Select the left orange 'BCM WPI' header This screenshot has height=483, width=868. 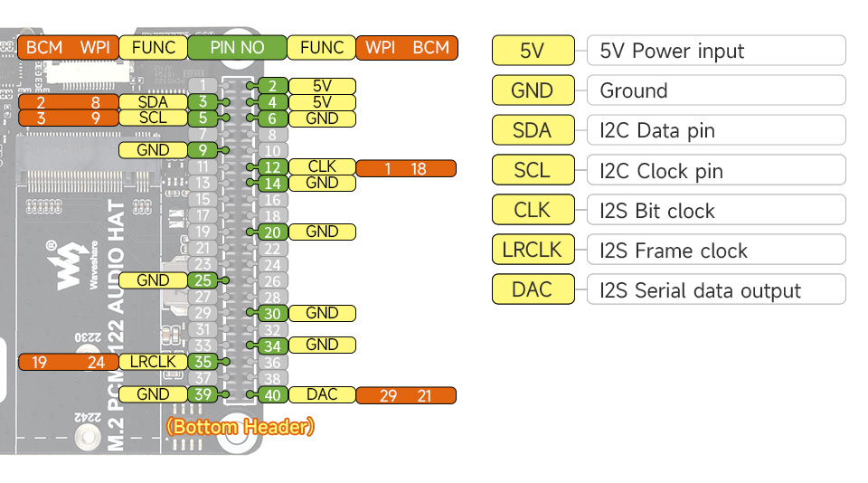pyautogui.click(x=68, y=48)
